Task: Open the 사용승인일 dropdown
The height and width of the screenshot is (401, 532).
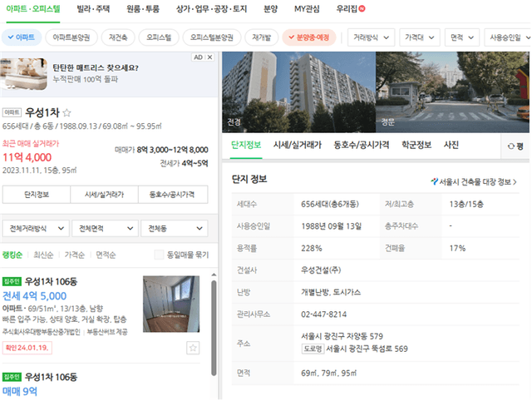Action: (x=508, y=37)
